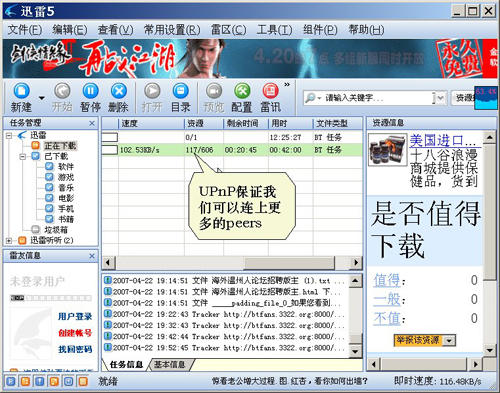
Task: Open the 查看(V) menu
Action: 115,30
